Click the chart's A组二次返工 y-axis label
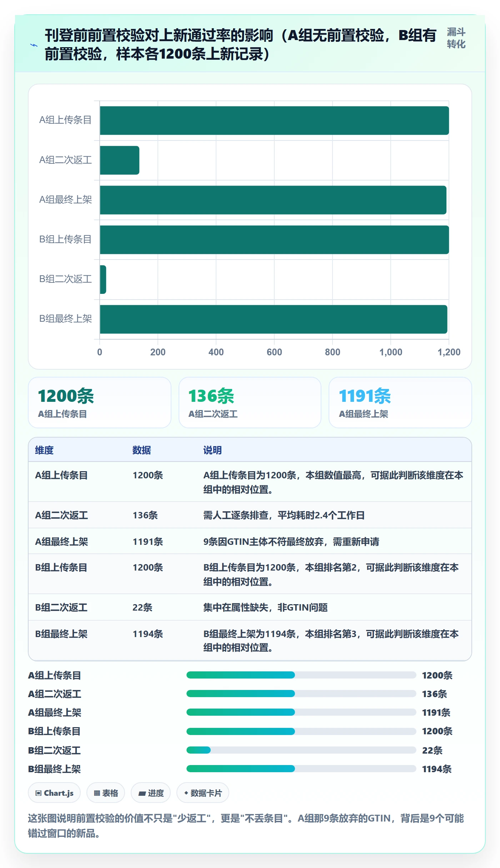500x868 pixels. pos(65,160)
